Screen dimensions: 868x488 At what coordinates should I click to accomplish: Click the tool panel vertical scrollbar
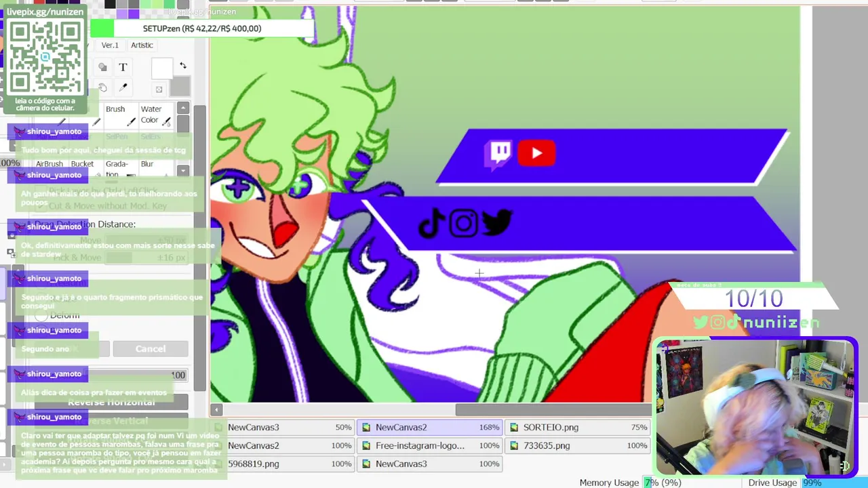199,247
